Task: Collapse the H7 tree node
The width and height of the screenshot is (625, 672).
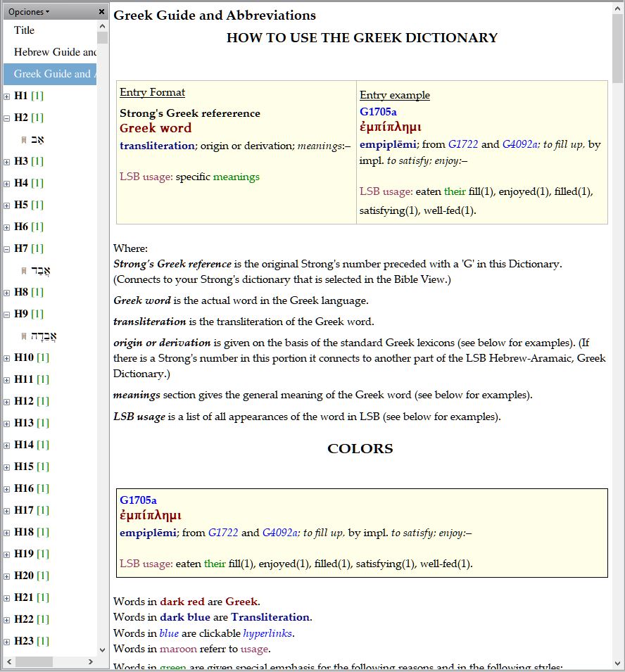Action: 7,249
